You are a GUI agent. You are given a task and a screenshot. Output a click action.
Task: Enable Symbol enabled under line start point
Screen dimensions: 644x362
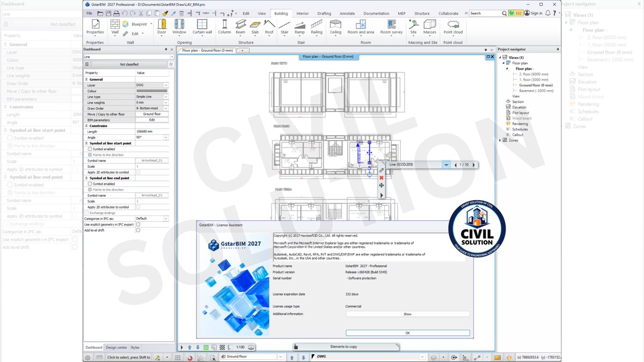click(x=90, y=149)
